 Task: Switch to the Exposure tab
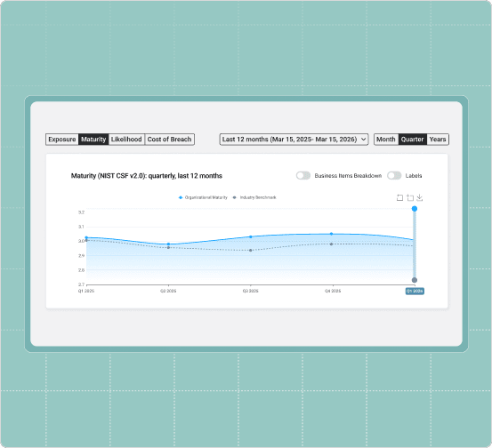click(62, 140)
